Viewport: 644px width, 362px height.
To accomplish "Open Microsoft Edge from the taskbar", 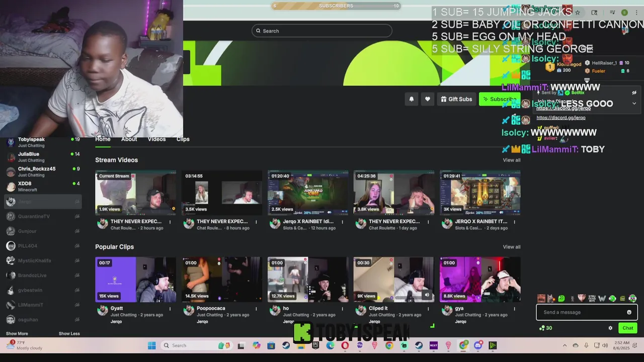I will 330,345.
